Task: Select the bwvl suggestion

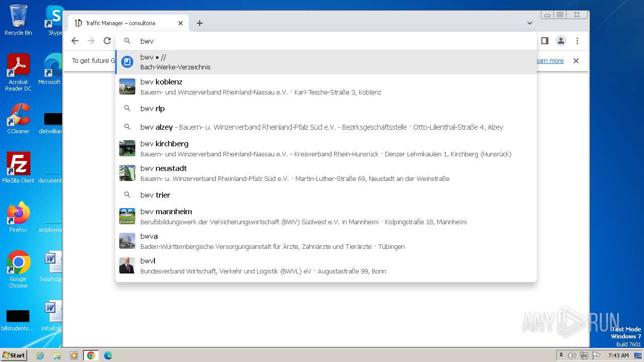Action: click(x=326, y=265)
